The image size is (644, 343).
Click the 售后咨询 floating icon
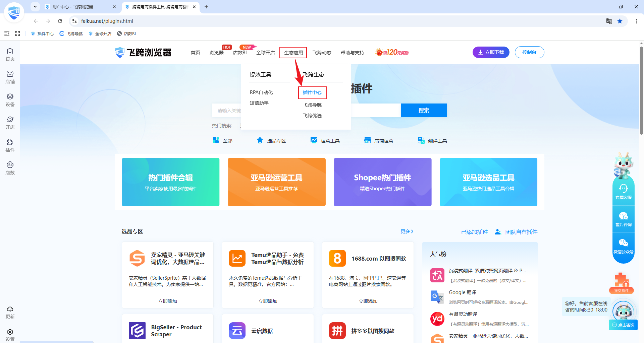point(624,219)
